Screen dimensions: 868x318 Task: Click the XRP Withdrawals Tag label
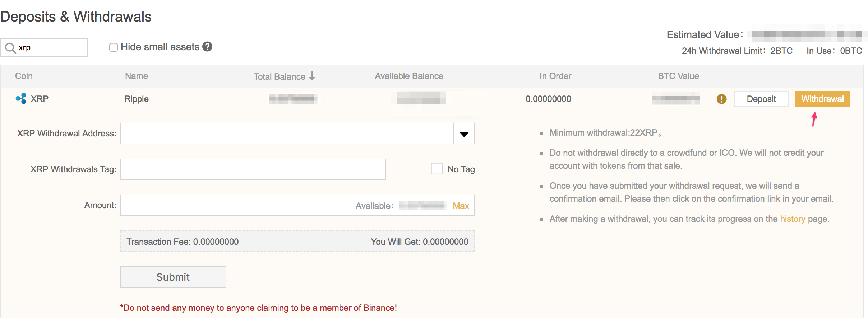(73, 169)
